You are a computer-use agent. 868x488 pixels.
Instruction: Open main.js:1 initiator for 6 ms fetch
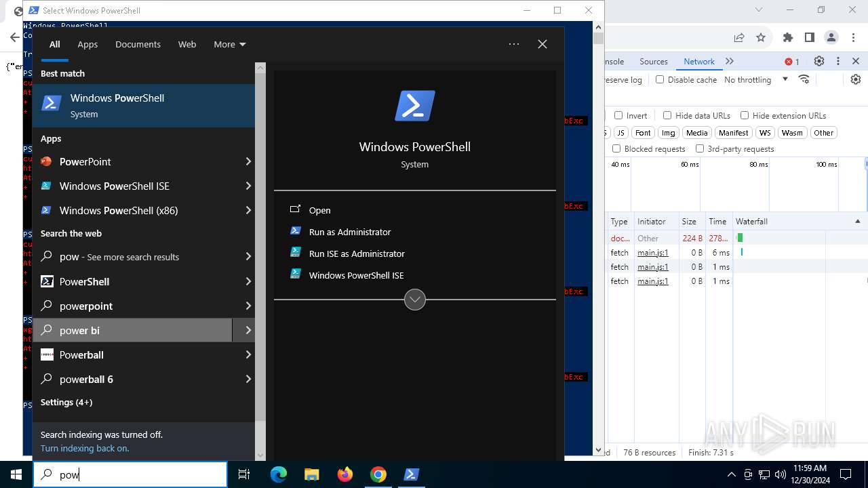tap(653, 253)
